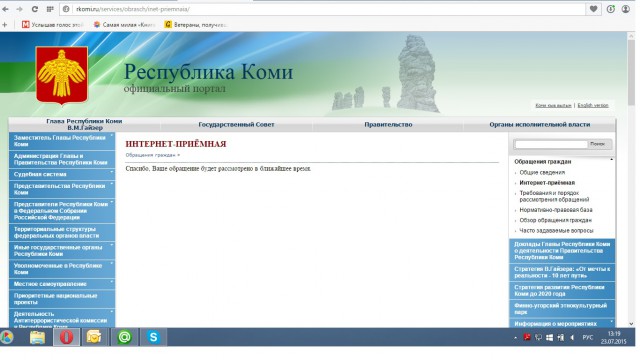Open the Gmail-marked bookmark 'Услышав голос'
Screen dimensions: 640x360
tap(52, 25)
